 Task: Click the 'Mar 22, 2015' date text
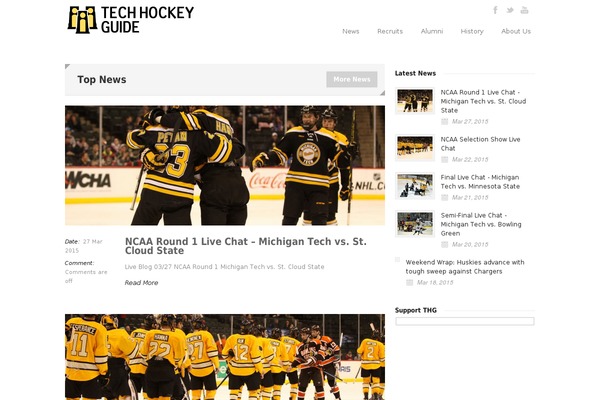[x=470, y=160]
